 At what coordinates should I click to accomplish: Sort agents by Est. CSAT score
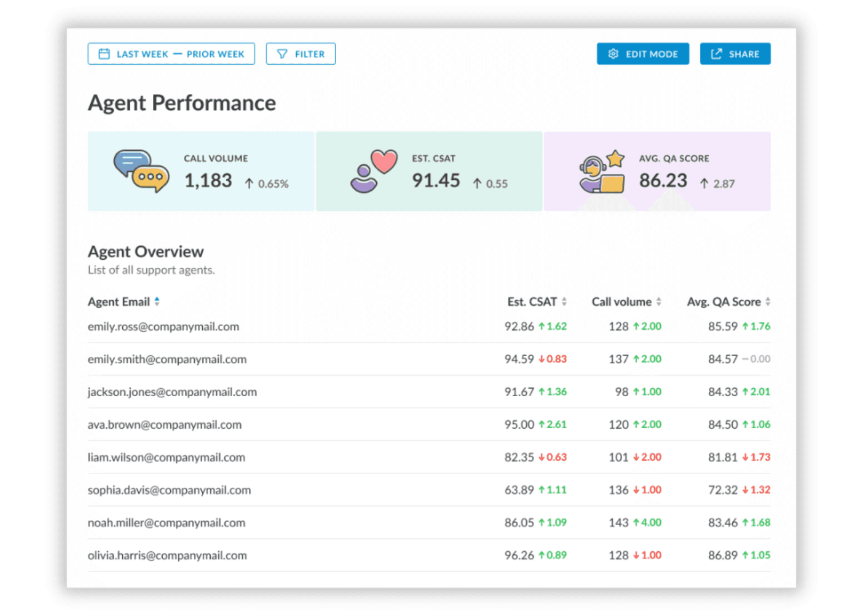[x=564, y=301]
